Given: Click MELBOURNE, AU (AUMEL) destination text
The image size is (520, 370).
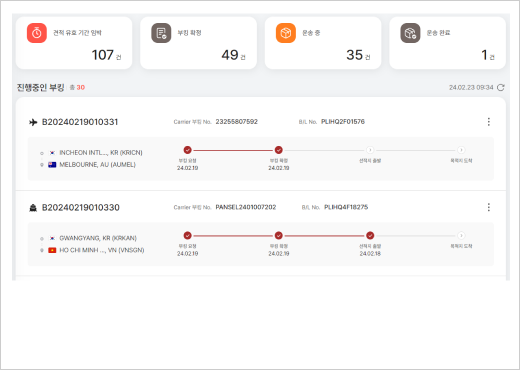Looking at the screenshot, I should (x=98, y=165).
